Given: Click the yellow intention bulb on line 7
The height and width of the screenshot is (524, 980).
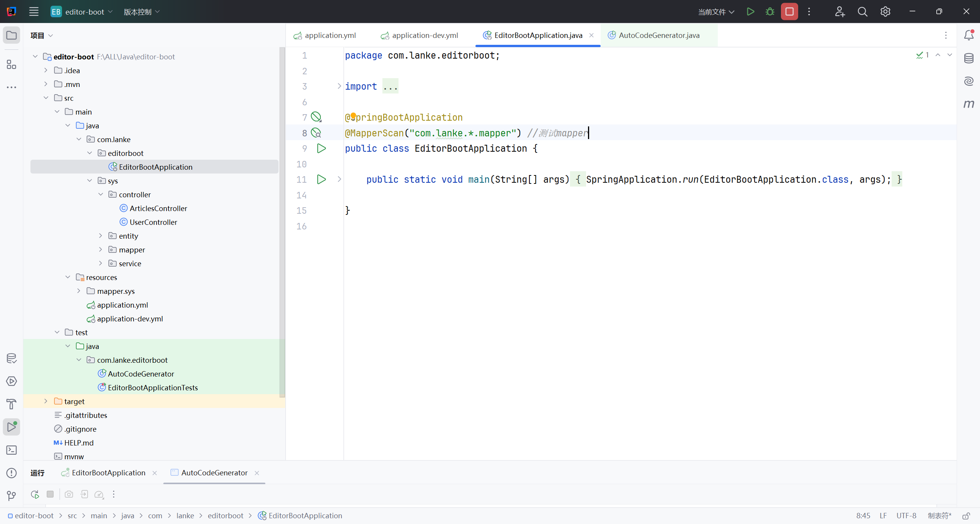Looking at the screenshot, I should (353, 116).
